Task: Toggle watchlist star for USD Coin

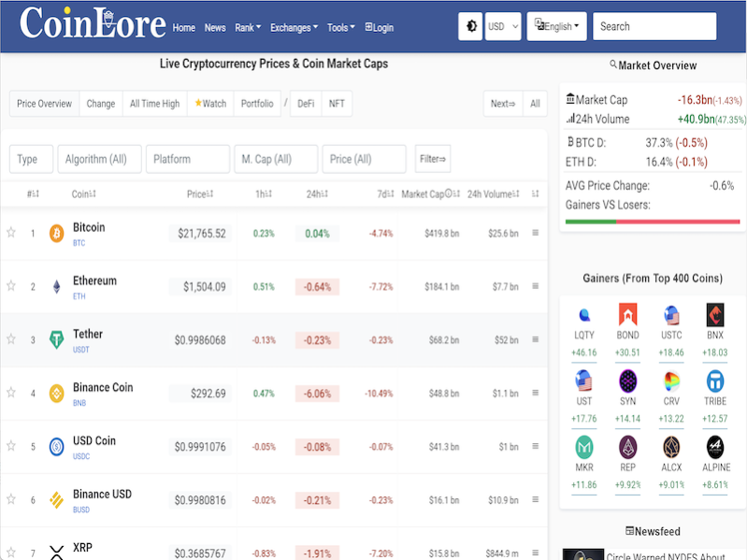Action: click(11, 446)
